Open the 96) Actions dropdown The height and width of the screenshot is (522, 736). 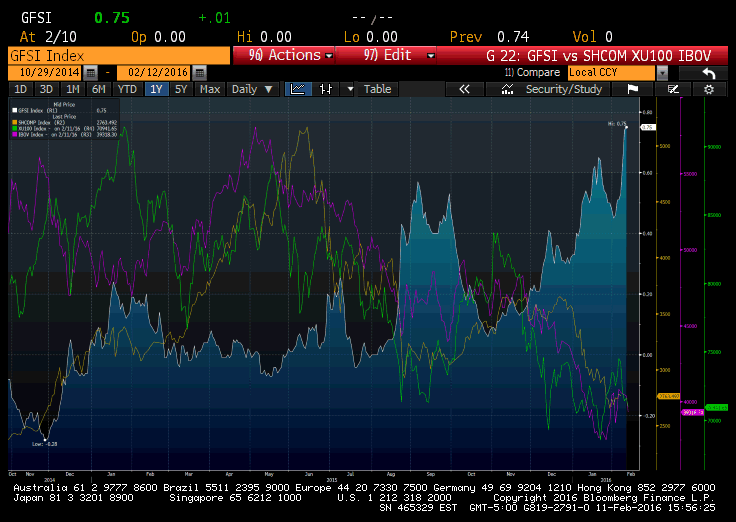(284, 55)
